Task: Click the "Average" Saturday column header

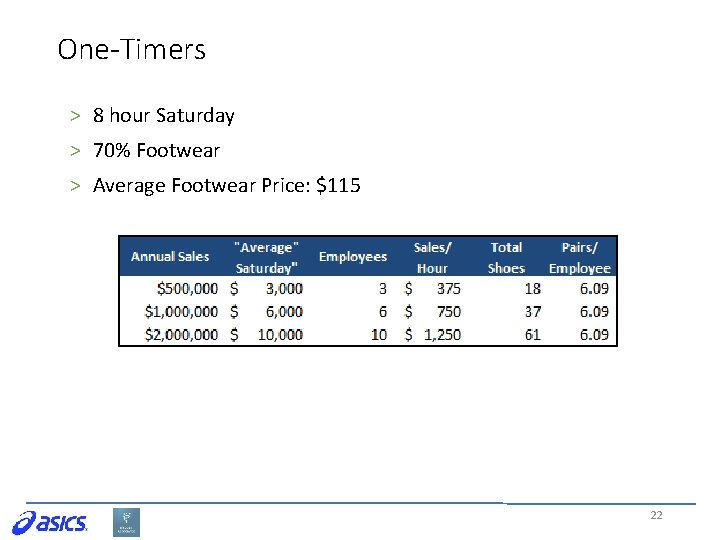Action: (x=266, y=257)
